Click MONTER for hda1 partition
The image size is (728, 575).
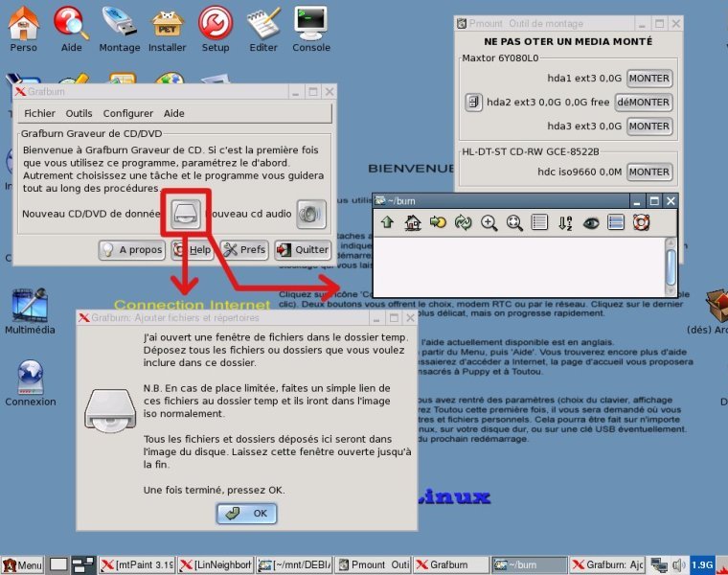648,79
